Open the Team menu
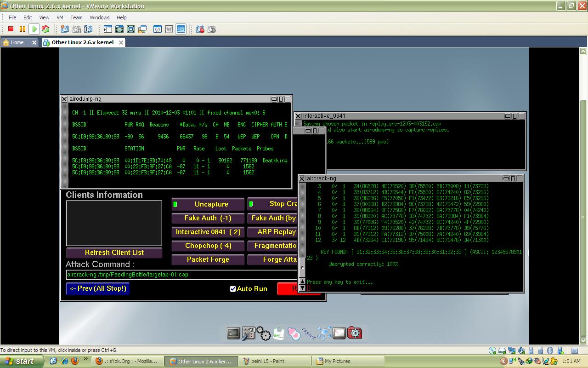Image resolution: width=588 pixels, height=368 pixels. point(76,17)
